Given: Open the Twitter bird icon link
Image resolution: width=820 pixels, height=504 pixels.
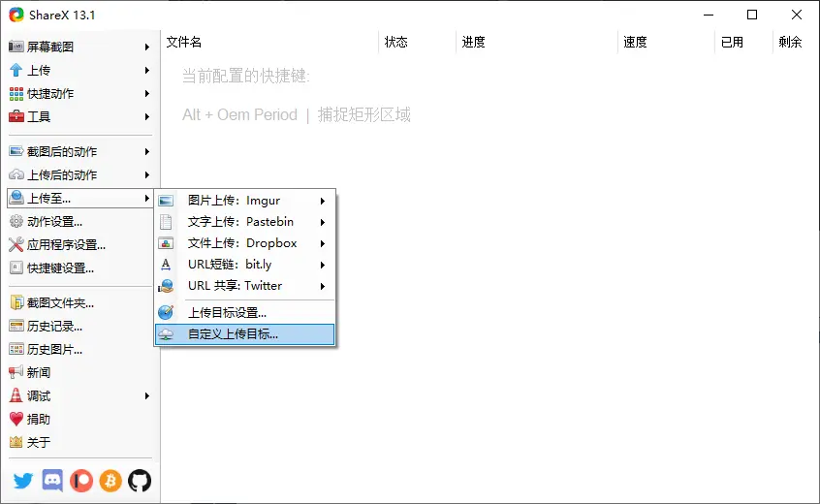Looking at the screenshot, I should 23,481.
